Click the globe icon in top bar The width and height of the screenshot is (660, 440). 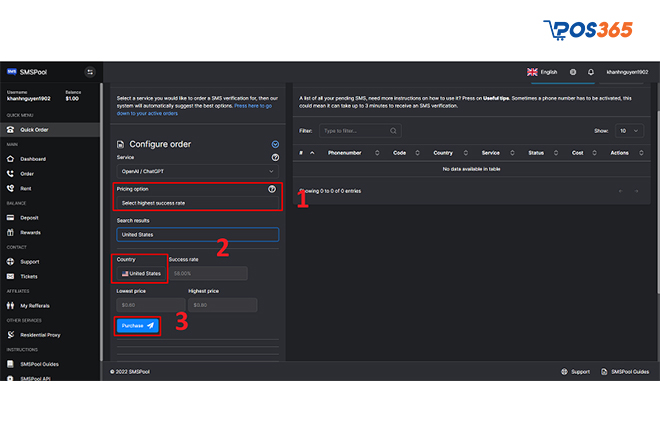tap(573, 72)
